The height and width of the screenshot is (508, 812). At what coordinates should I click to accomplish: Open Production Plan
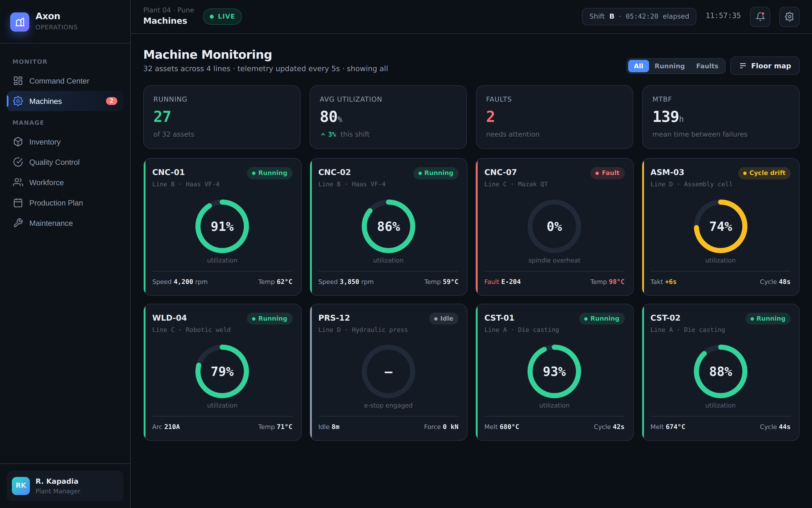[x=65, y=203]
